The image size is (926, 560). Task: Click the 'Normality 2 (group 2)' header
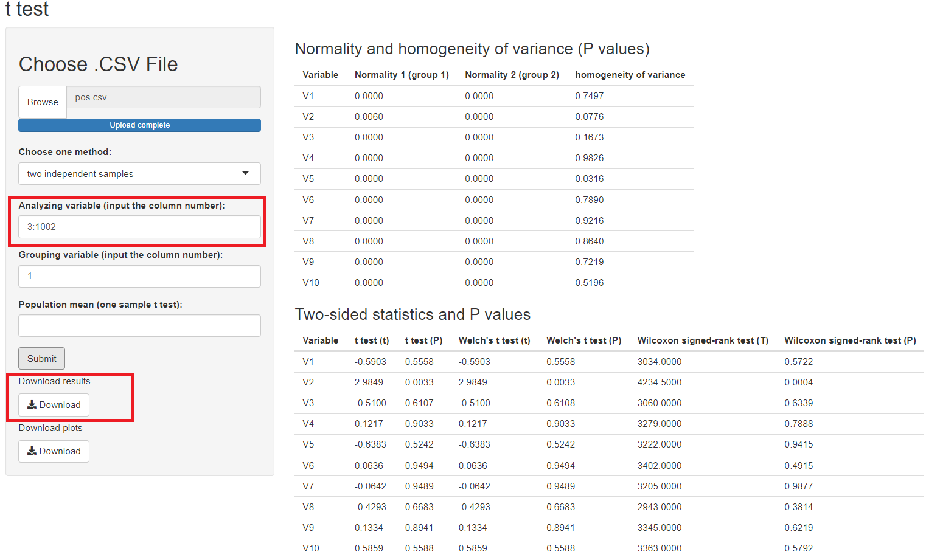click(512, 75)
